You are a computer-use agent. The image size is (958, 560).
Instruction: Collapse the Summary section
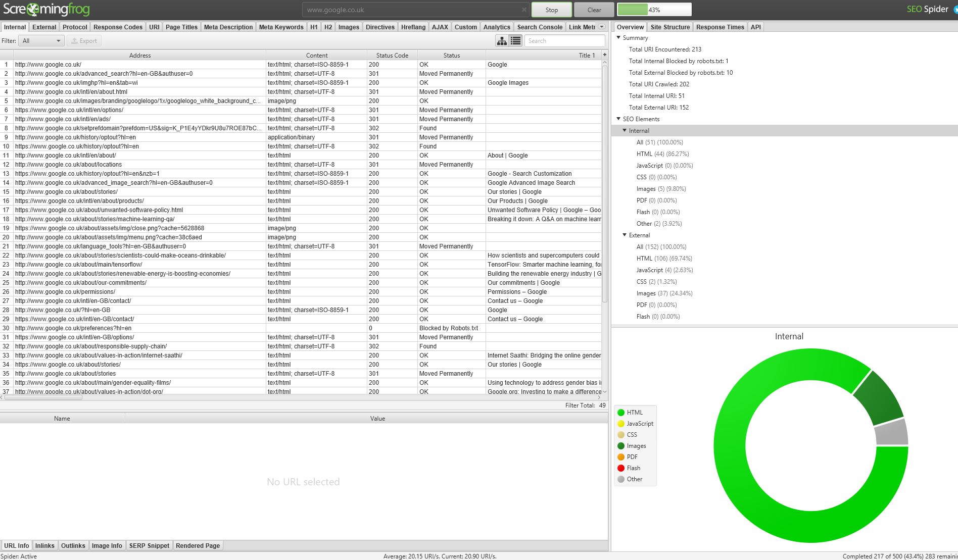[618, 38]
